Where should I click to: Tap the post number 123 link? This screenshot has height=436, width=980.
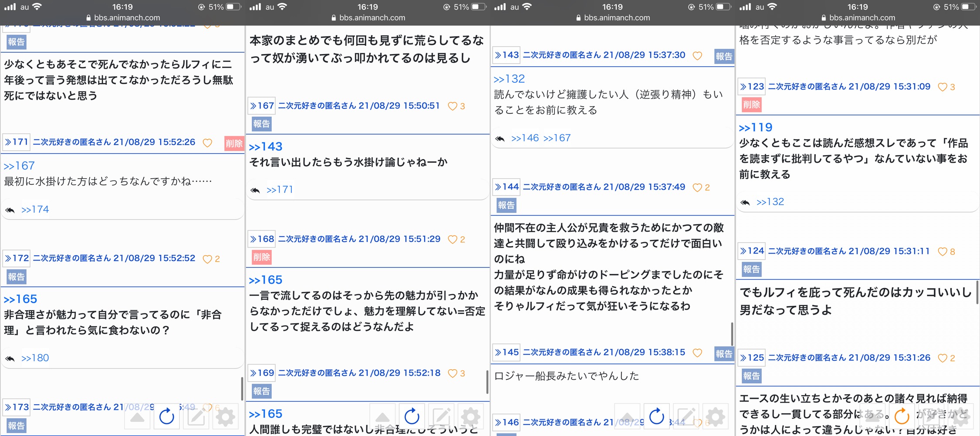coord(752,86)
